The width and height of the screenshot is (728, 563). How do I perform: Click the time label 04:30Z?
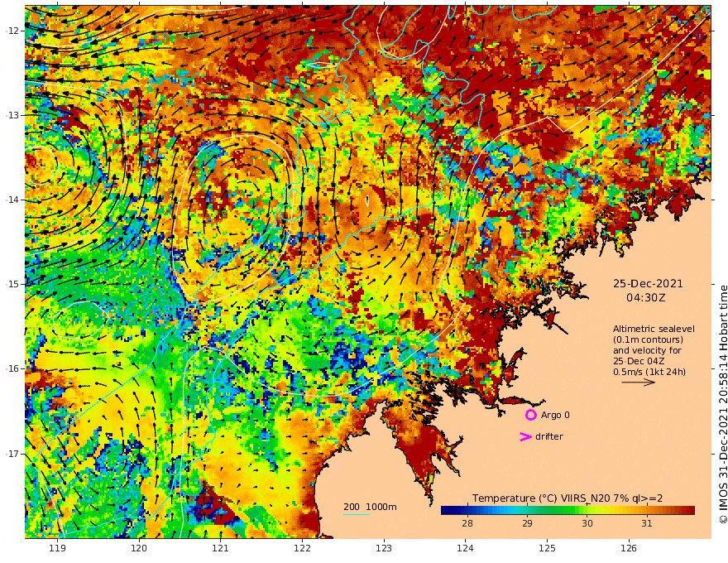[x=645, y=297]
